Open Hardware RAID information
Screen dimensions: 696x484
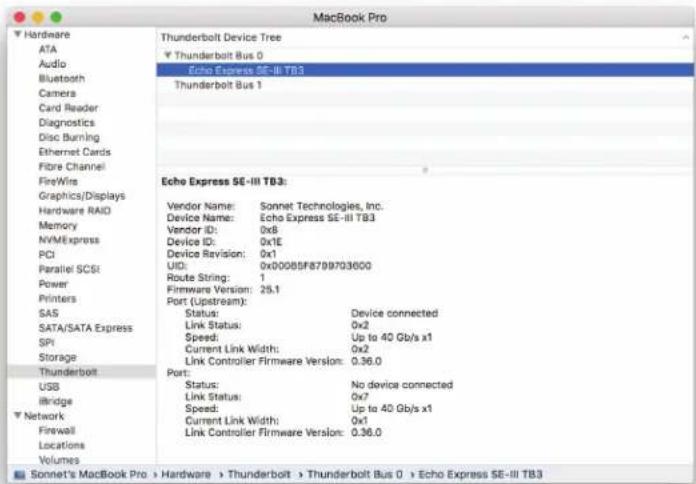75,210
